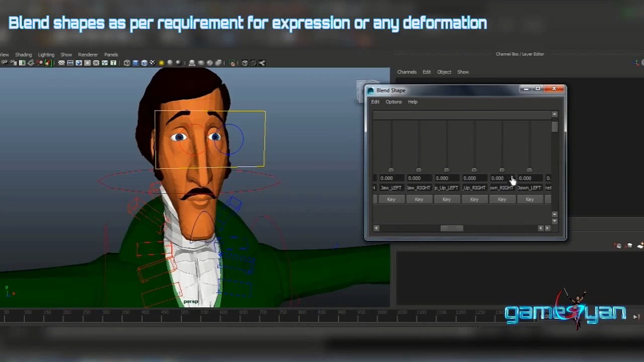The height and width of the screenshot is (362, 644).
Task: Select the Wireframe cube icon
Action: click(127, 63)
